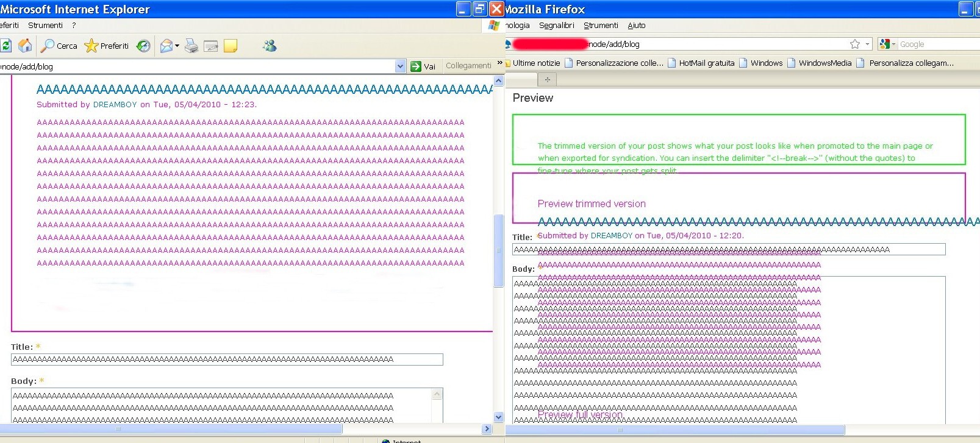Open Messenger icon in IE toolbar
The width and height of the screenshot is (980, 443).
click(270, 46)
